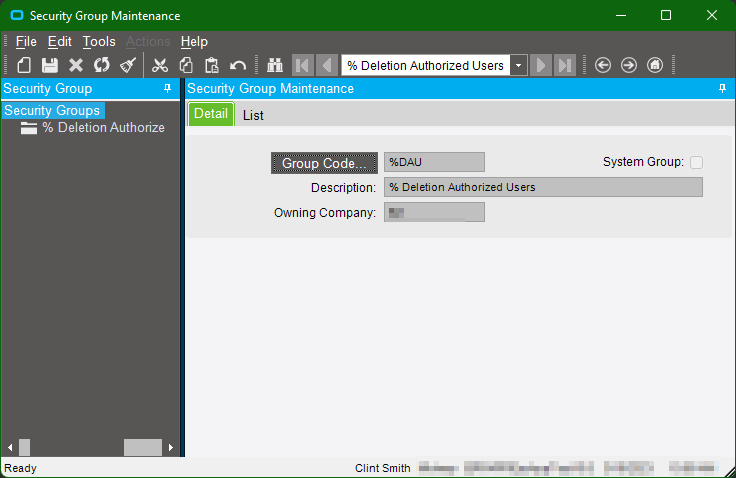Click the Ready status text
The width and height of the screenshot is (736, 478).
pos(20,468)
